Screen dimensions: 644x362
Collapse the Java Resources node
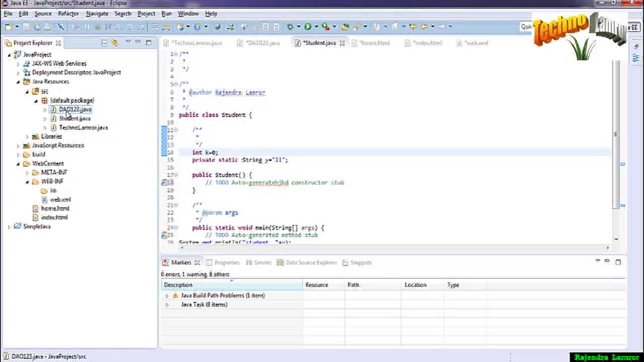[x=19, y=82]
